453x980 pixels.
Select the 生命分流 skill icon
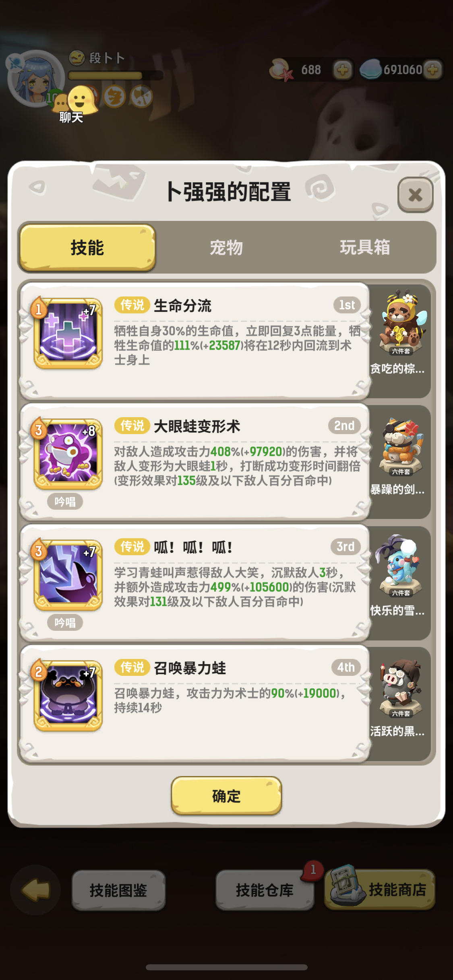click(68, 334)
